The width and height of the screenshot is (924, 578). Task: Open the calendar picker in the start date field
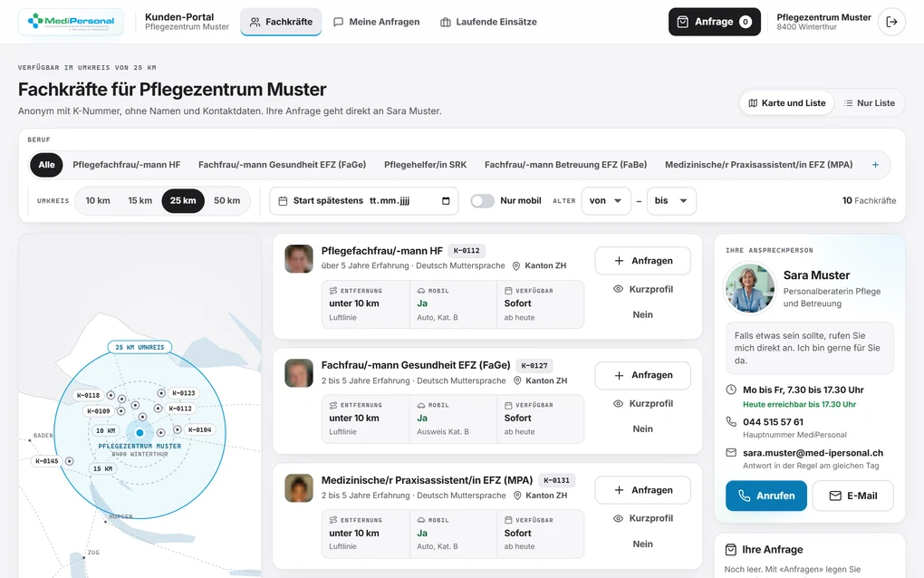coord(446,201)
